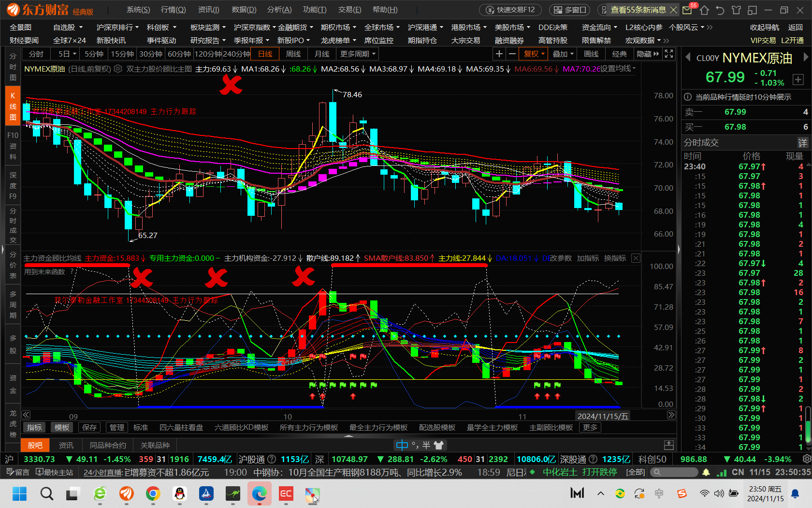Open 复权 dropdown
The height and width of the screenshot is (508, 812).
[x=534, y=54]
